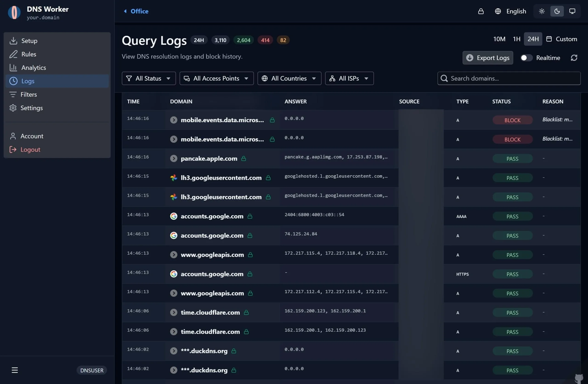Image resolution: width=588 pixels, height=384 pixels.
Task: Click the green 2,604 count badge
Action: [x=244, y=40]
